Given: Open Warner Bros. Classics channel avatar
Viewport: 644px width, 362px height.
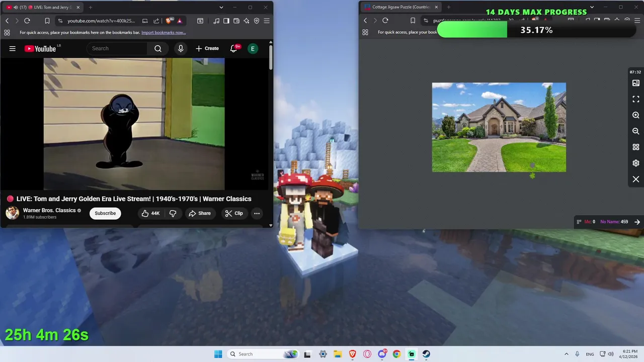Looking at the screenshot, I should (x=13, y=213).
